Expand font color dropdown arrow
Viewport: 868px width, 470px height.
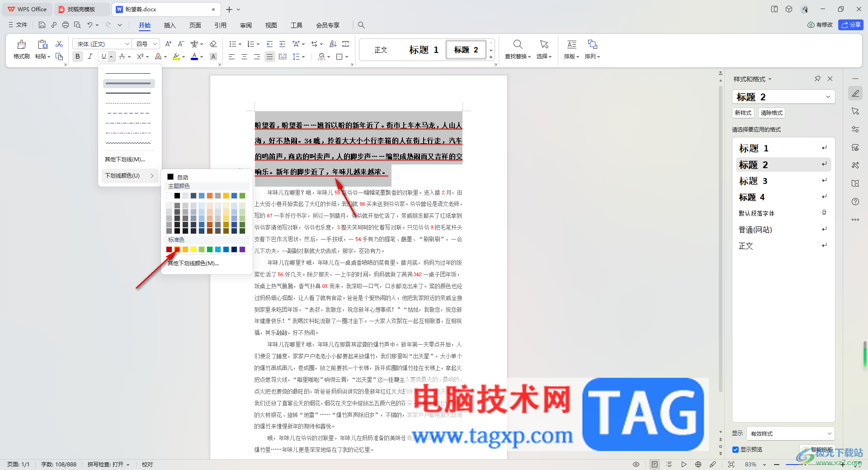point(202,56)
